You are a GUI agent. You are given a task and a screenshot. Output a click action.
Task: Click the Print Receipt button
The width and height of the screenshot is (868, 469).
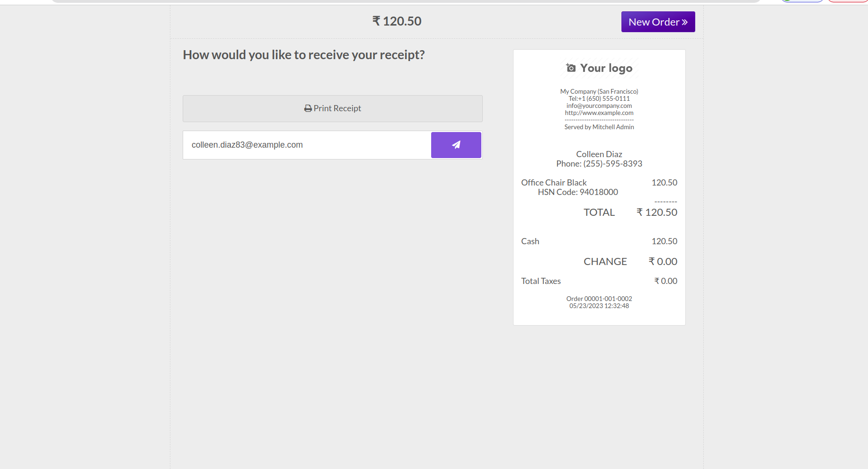pyautogui.click(x=332, y=108)
